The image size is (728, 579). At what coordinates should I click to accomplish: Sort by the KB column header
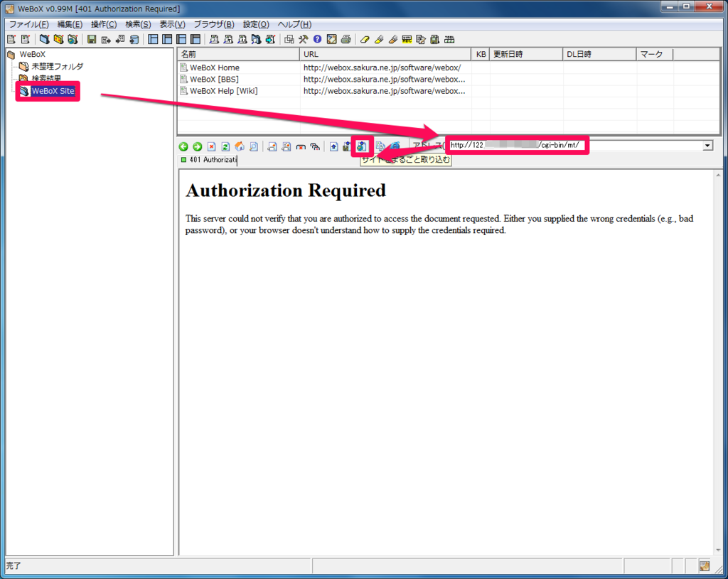point(481,54)
